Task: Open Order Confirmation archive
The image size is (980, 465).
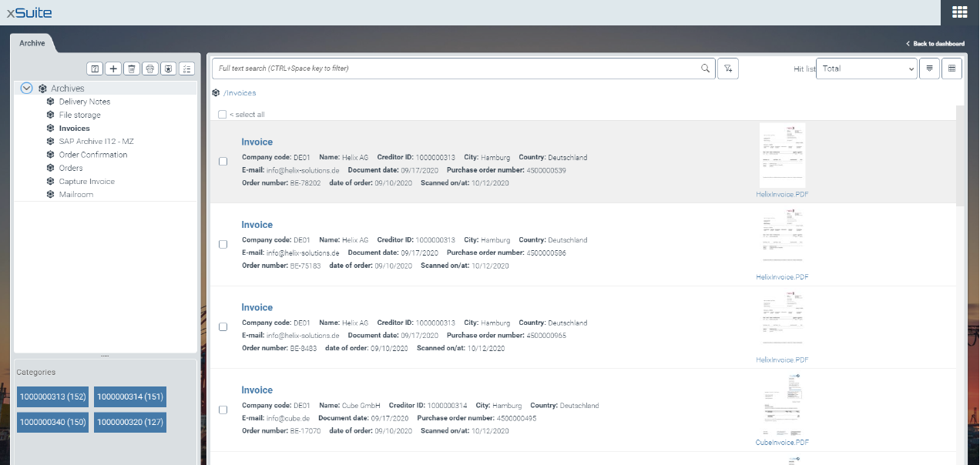Action: click(x=93, y=155)
